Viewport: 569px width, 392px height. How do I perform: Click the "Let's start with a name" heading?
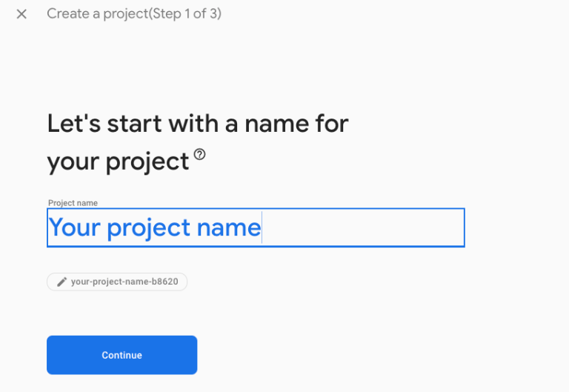(x=197, y=123)
